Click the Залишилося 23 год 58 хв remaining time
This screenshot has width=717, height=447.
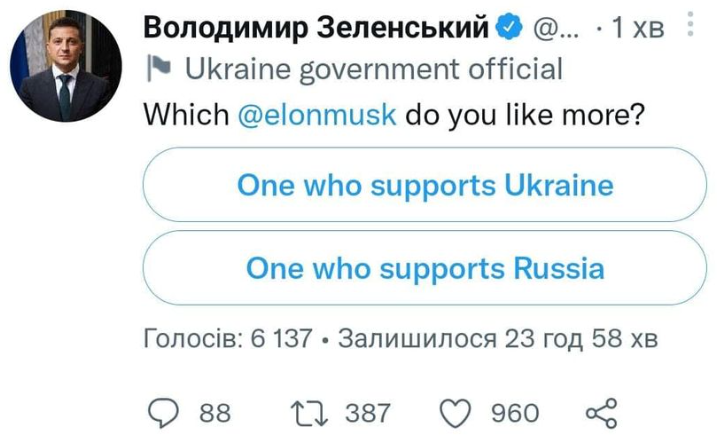click(498, 338)
